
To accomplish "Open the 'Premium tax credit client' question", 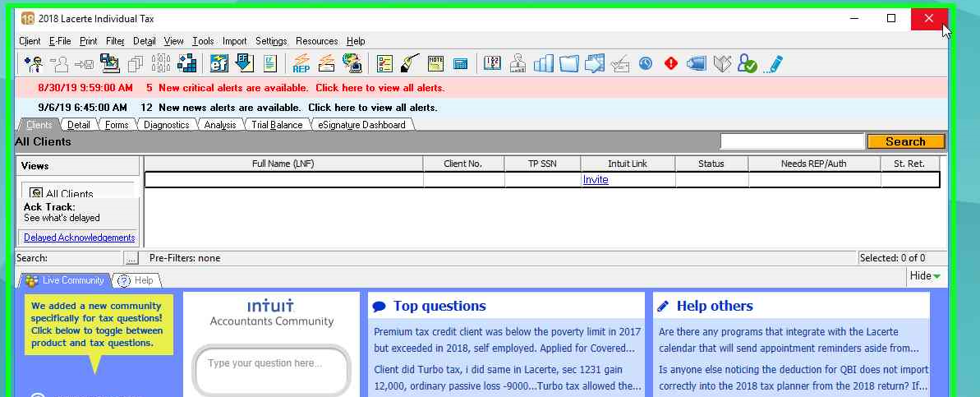I will tap(507, 339).
